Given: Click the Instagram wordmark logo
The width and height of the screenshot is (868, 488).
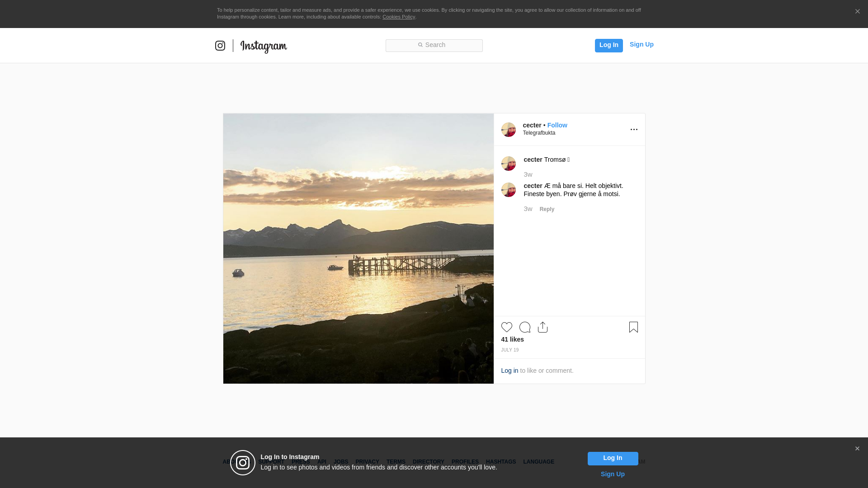Looking at the screenshot, I should (264, 46).
